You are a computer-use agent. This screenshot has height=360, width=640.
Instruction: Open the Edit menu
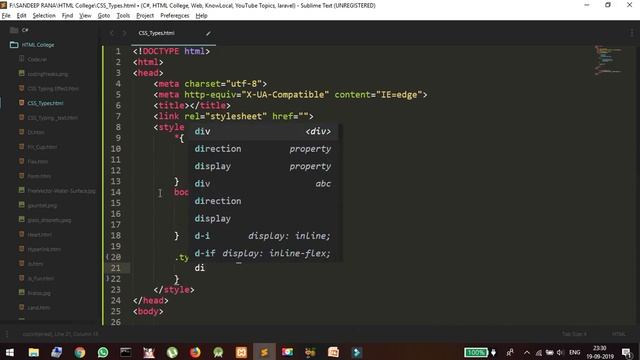(21, 16)
